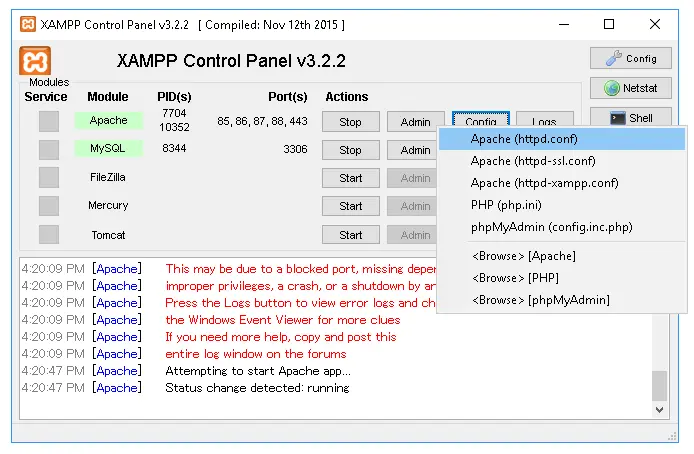The height and width of the screenshot is (454, 694).
Task: Start the FileZilla module
Action: (351, 178)
